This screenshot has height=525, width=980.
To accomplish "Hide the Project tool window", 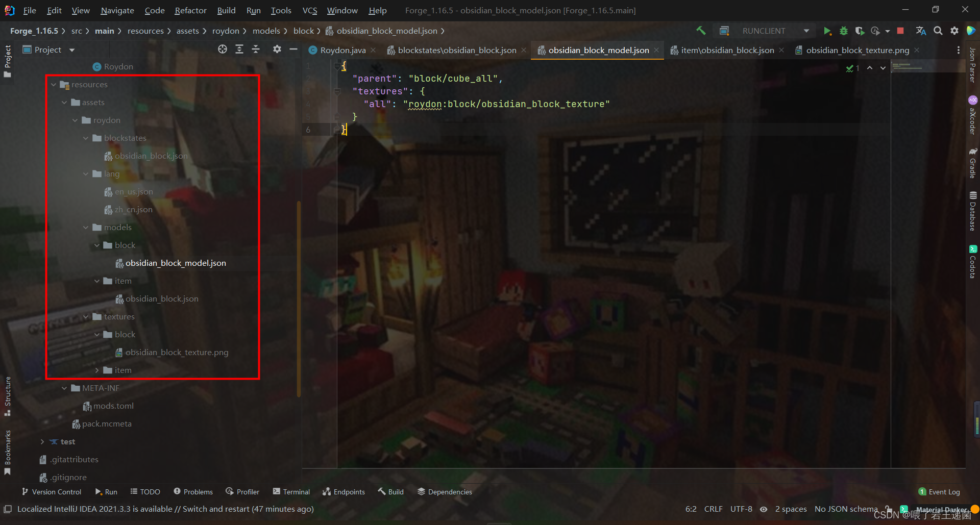I will coord(293,49).
